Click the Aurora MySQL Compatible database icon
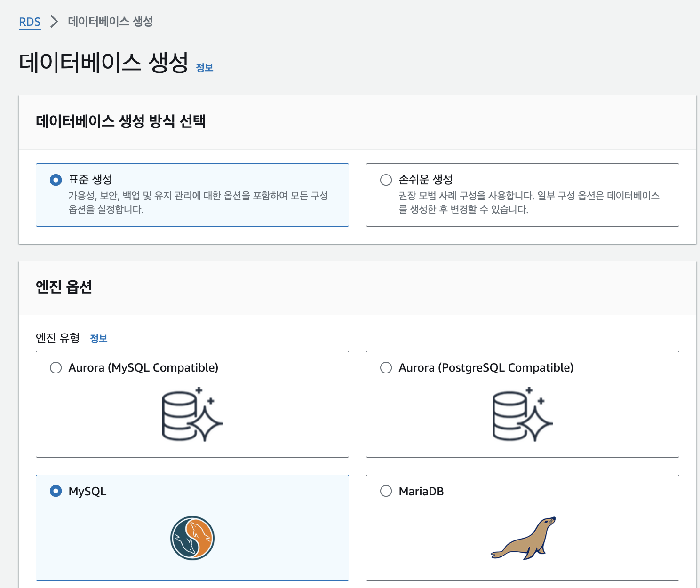Screen dimensions: 700x588 tap(192, 414)
